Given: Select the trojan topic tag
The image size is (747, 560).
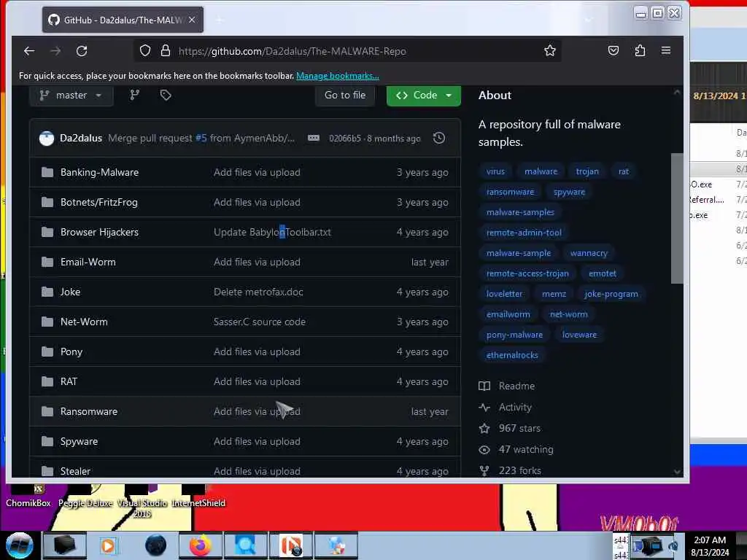Looking at the screenshot, I should point(587,171).
